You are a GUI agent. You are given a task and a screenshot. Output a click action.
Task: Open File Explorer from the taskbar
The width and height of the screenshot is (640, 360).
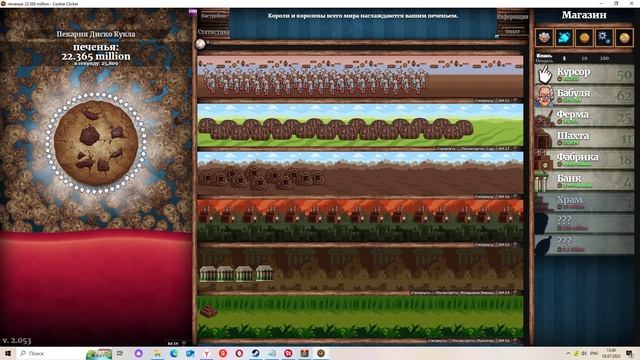pos(157,353)
